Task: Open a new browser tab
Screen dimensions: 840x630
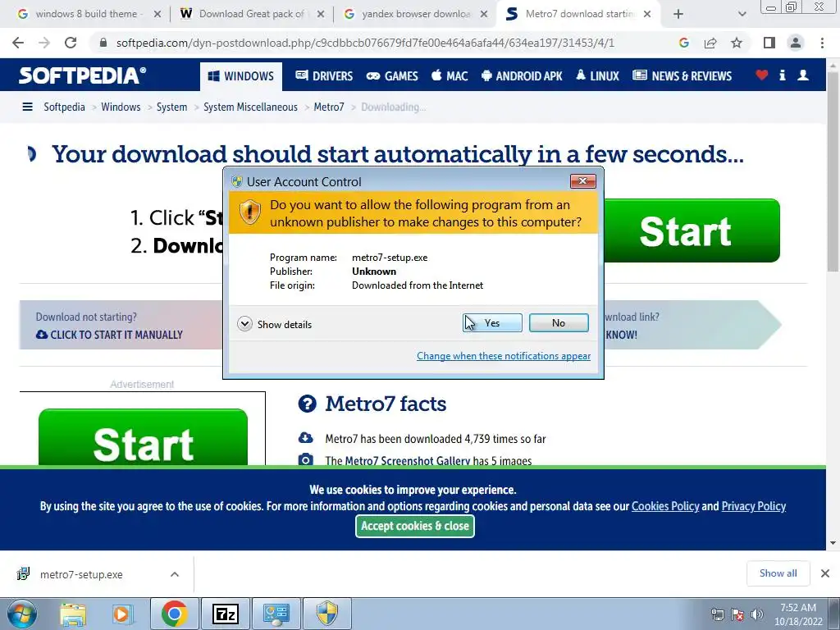Action: 678,15
